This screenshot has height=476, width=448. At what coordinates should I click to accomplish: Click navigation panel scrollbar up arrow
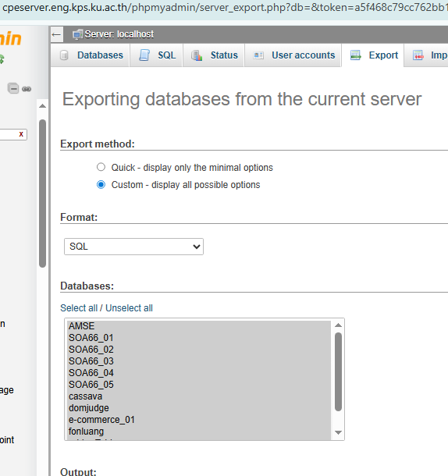42,106
